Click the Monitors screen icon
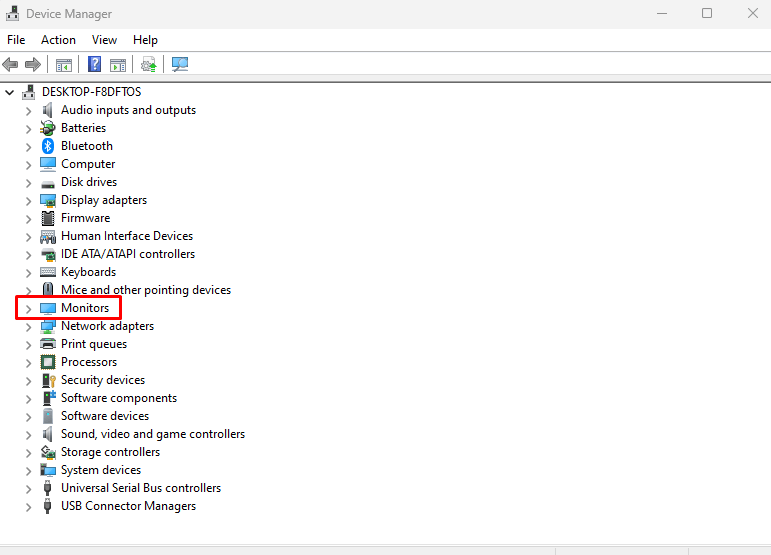 point(48,308)
